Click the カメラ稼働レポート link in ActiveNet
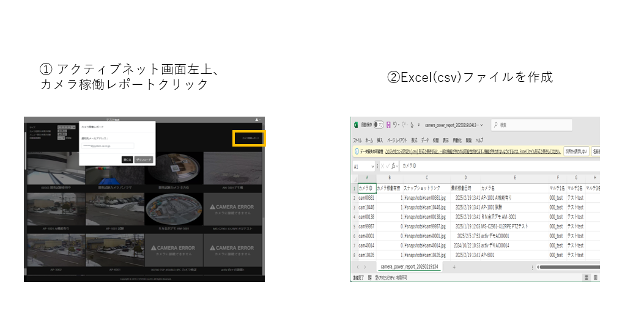The image size is (644, 320). [251, 139]
